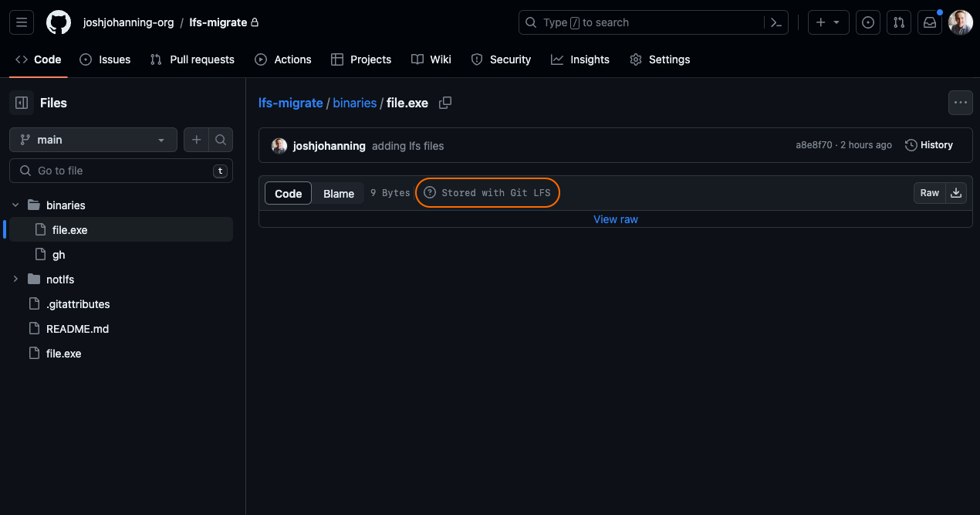The height and width of the screenshot is (515, 980).
Task: Open notifications inbox icon
Action: [930, 22]
